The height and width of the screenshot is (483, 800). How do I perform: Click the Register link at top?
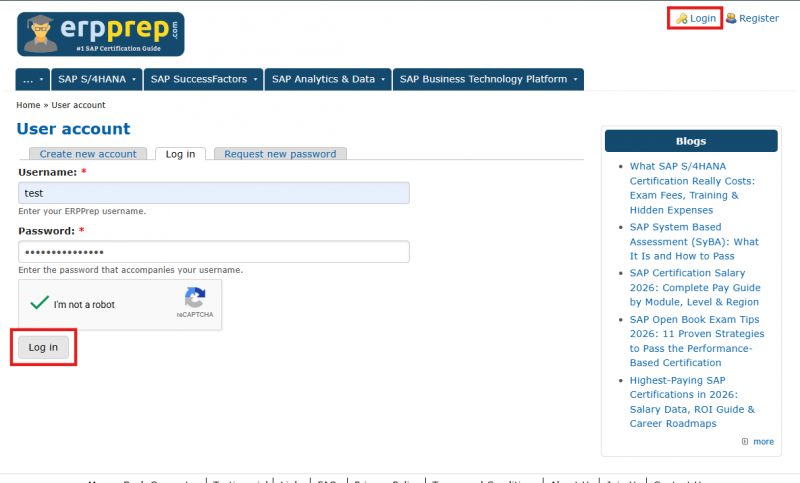point(759,18)
